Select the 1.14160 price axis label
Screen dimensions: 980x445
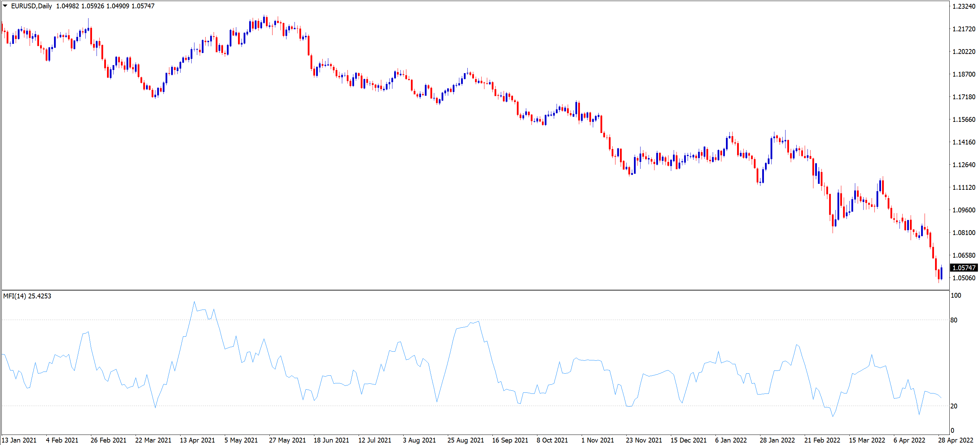click(964, 142)
